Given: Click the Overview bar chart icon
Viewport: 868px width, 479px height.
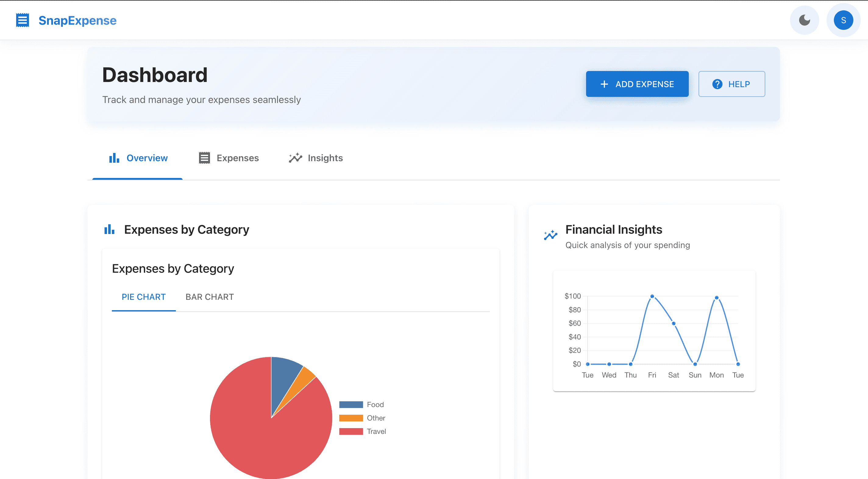Looking at the screenshot, I should coord(114,158).
